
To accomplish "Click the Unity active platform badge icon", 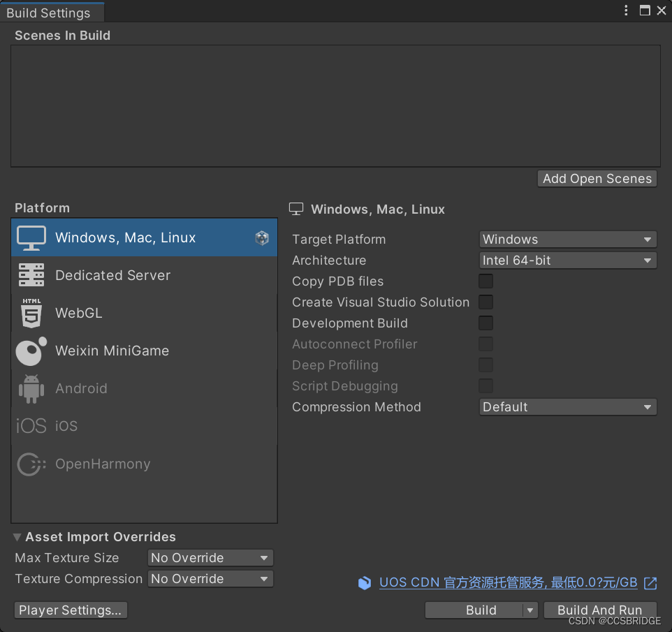I will [262, 238].
